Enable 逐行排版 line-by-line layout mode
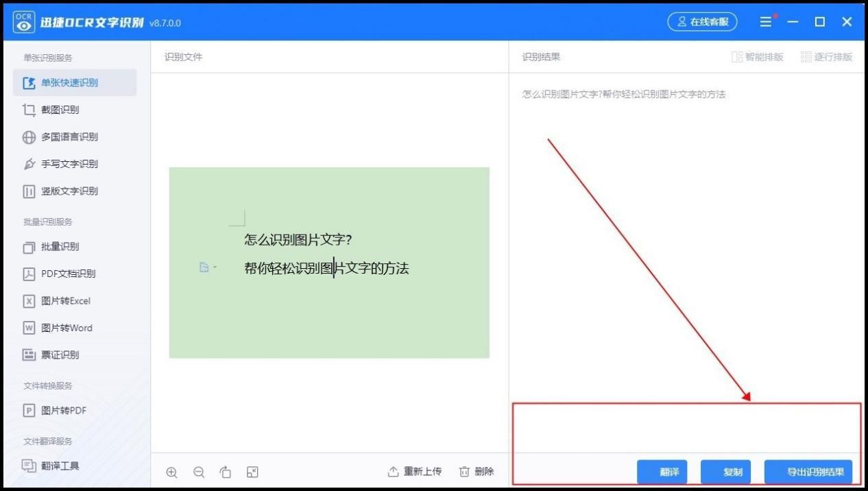868x491 pixels. pos(826,56)
